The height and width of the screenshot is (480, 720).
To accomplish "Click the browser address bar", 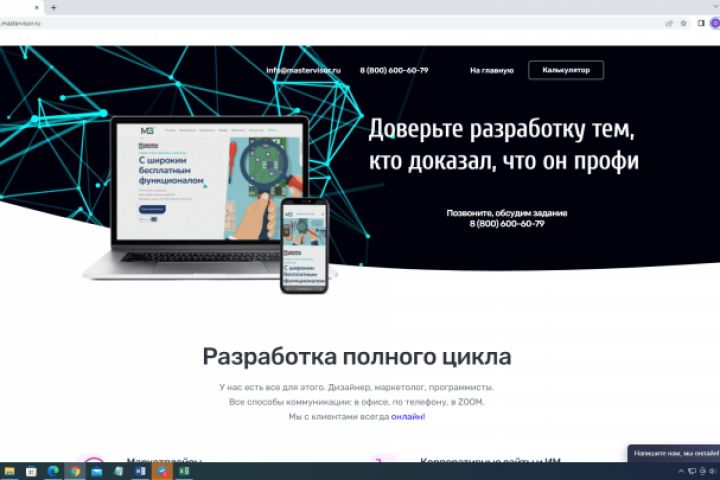I will [x=331, y=23].
